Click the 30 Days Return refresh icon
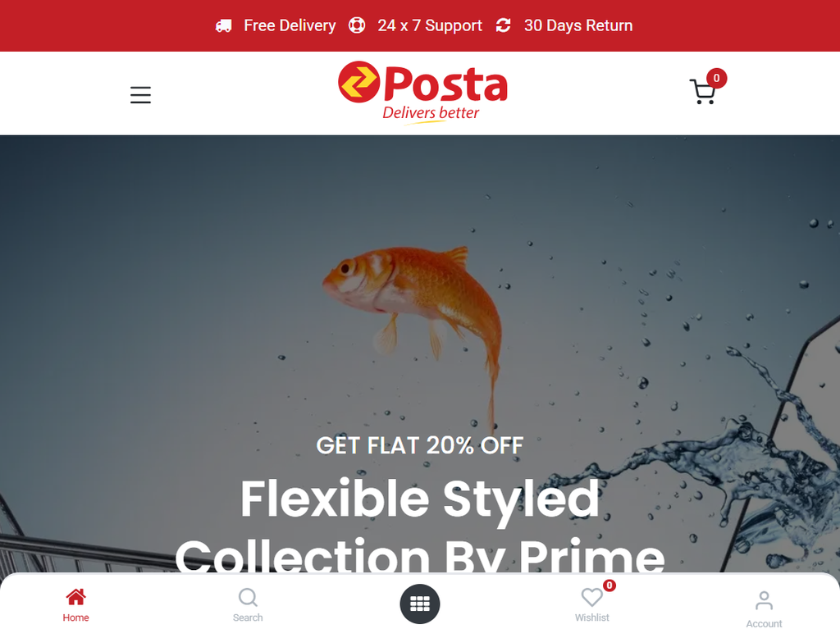 point(503,25)
